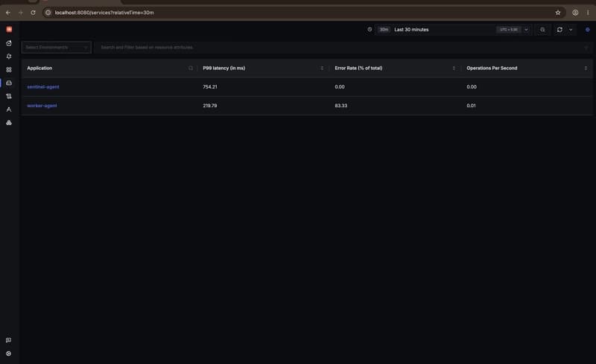Click the 754.21 latency value
Screen dimensions: 596x364
[210, 87]
